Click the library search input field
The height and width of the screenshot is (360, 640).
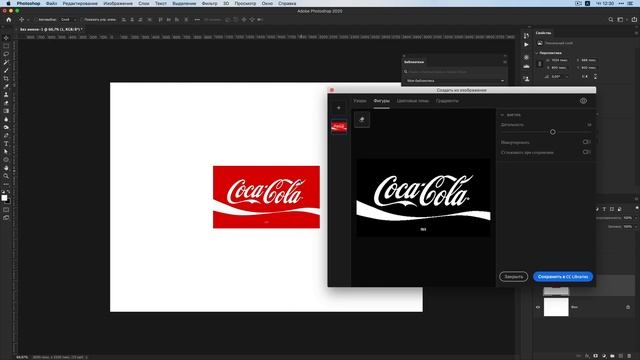[455, 71]
